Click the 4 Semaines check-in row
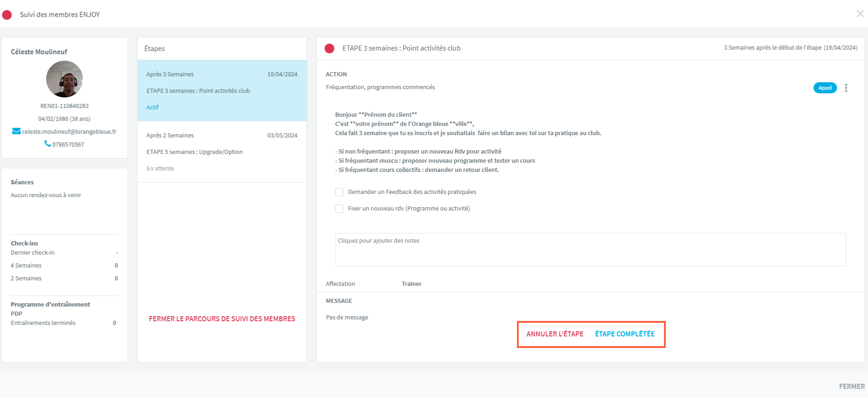 click(x=64, y=266)
